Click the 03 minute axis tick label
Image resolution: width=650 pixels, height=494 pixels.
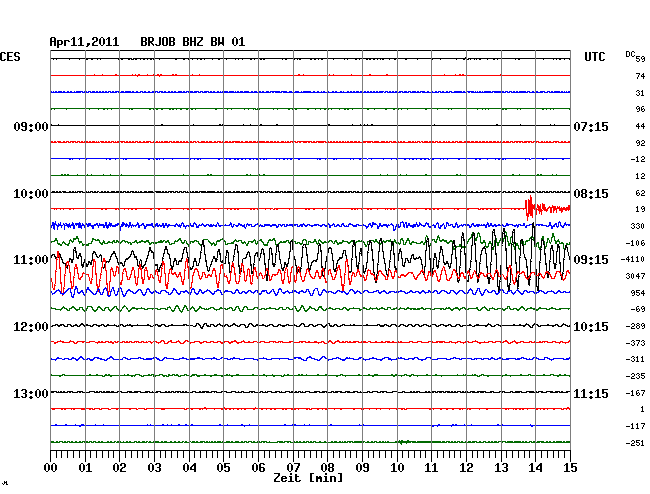point(154,467)
